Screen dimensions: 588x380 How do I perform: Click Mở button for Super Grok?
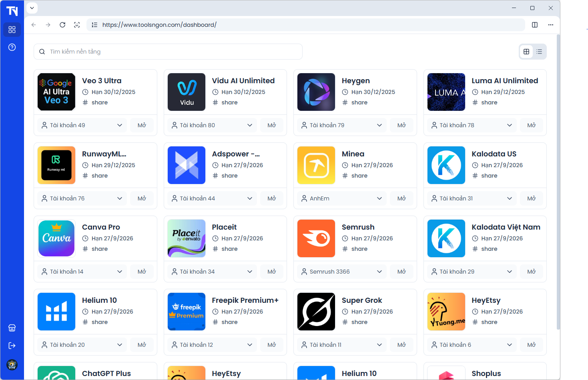point(401,345)
